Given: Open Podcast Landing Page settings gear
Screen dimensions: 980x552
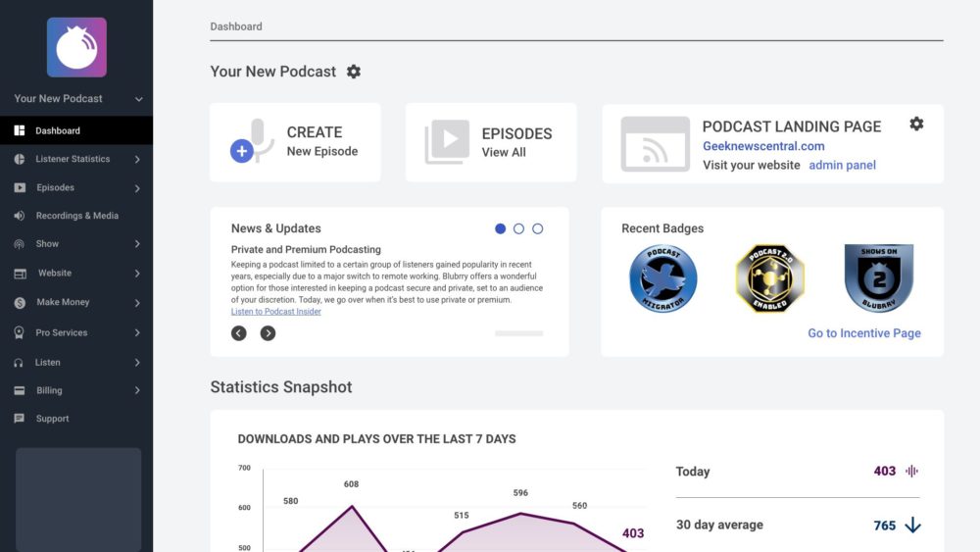Looking at the screenshot, I should pyautogui.click(x=916, y=124).
